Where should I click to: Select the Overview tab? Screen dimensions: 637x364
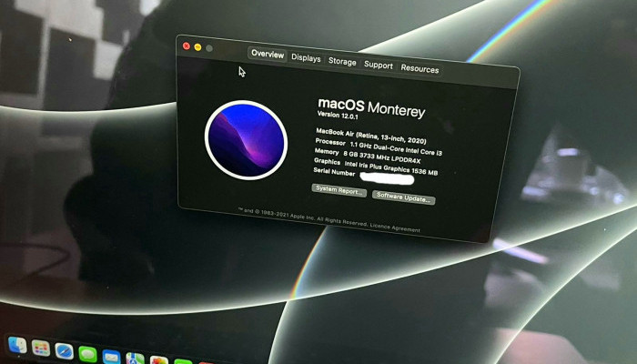pos(268,54)
